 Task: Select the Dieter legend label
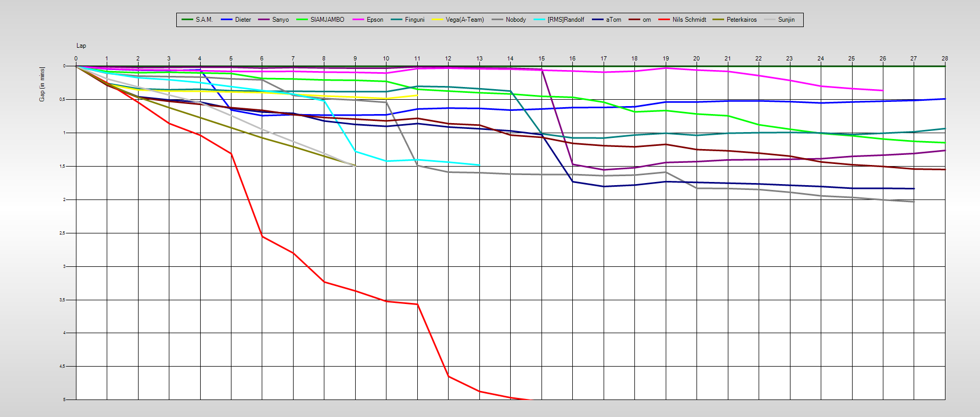point(243,20)
